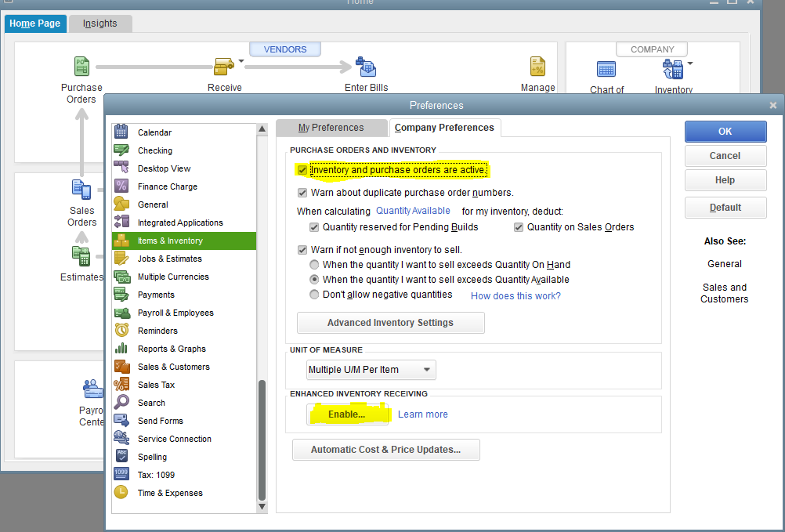The height and width of the screenshot is (532, 785).
Task: Select exceeds Quantity On Hand radio option
Action: [x=314, y=264]
